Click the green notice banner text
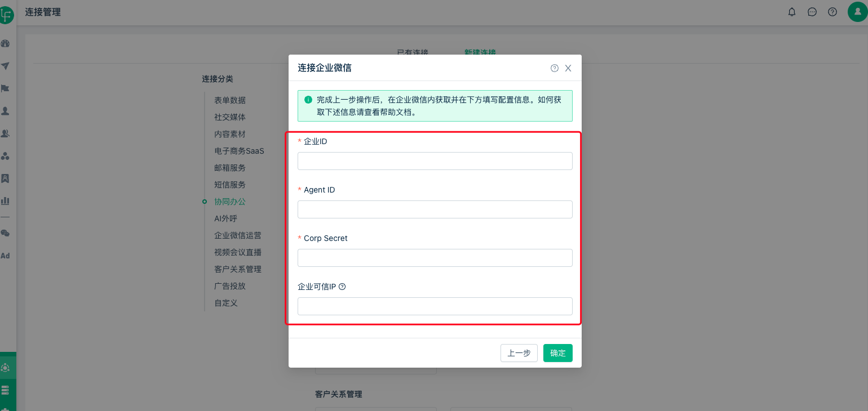The width and height of the screenshot is (868, 411). 439,106
